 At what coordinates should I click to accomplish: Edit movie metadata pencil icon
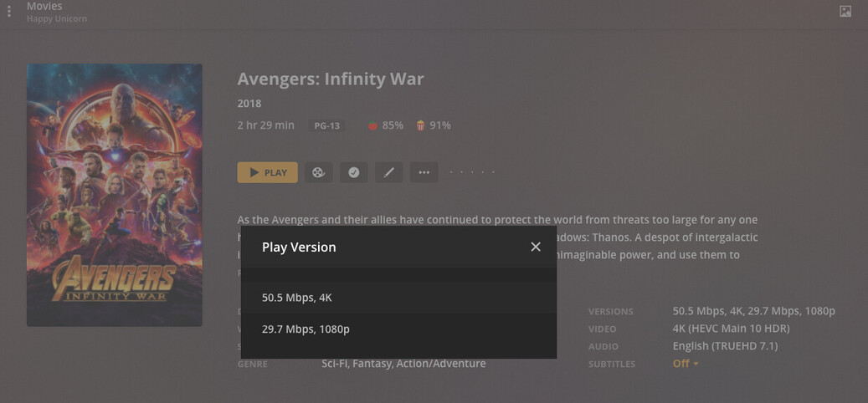388,172
